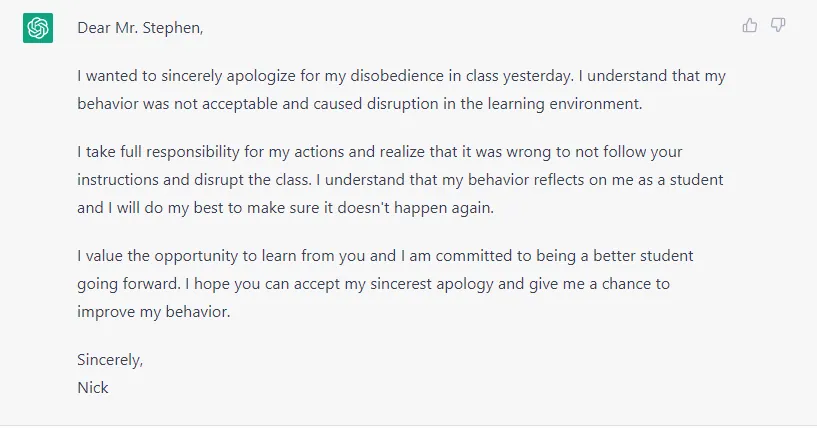Click the 'Dear Mr. Stephen,' greeting line
This screenshot has height=429, width=817.
(140, 28)
